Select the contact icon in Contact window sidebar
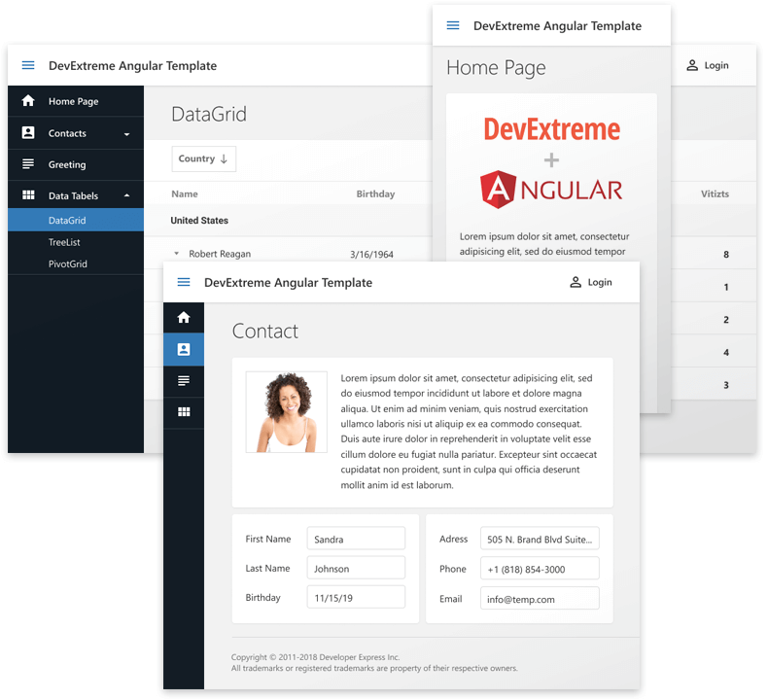768x700 pixels. tap(184, 349)
